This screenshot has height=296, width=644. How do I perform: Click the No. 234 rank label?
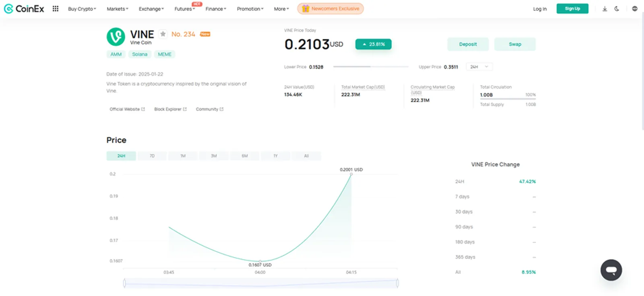(x=183, y=34)
